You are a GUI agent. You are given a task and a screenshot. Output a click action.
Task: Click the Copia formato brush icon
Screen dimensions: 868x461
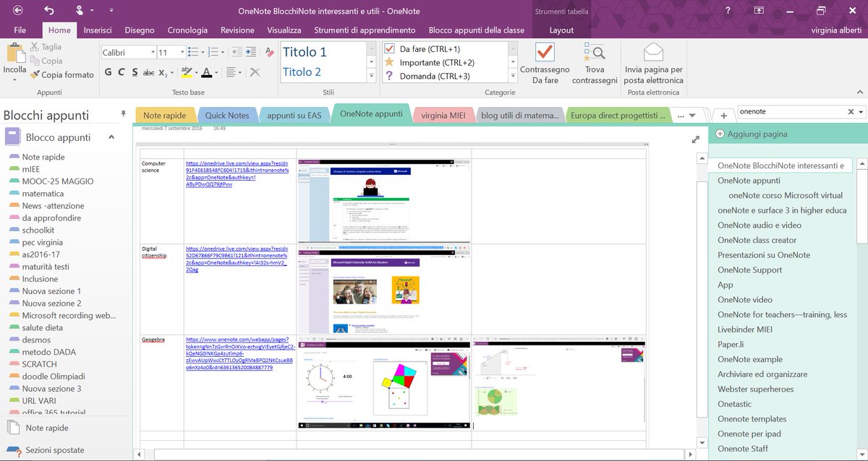(34, 74)
